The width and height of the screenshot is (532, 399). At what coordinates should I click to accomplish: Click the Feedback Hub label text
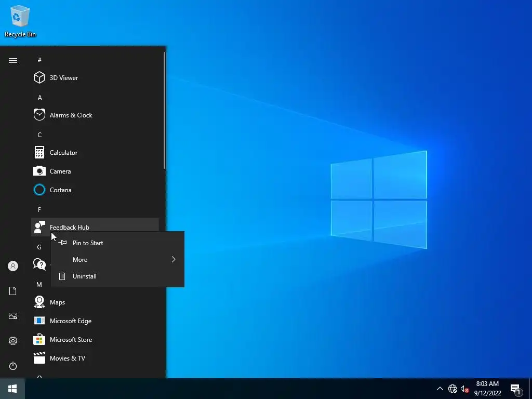(70, 228)
